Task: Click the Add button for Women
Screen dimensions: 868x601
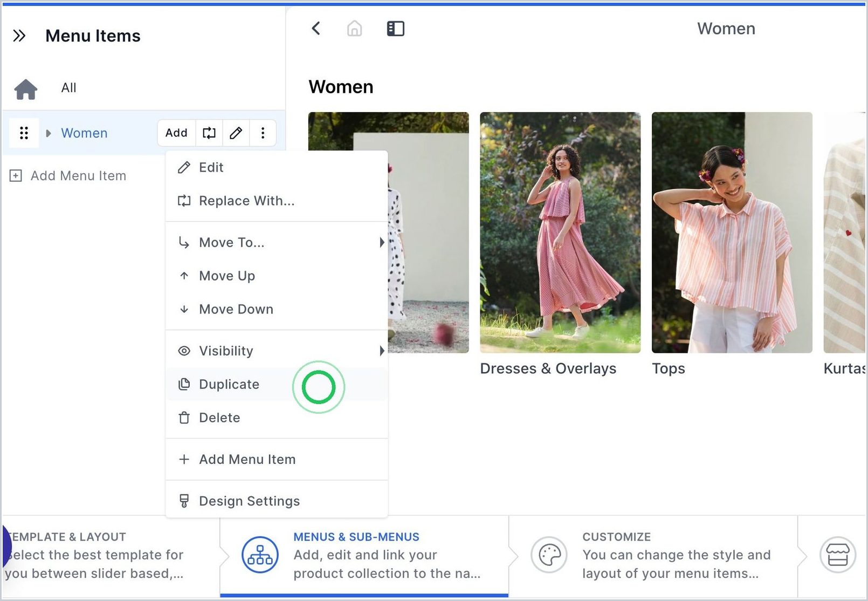Action: click(x=176, y=133)
